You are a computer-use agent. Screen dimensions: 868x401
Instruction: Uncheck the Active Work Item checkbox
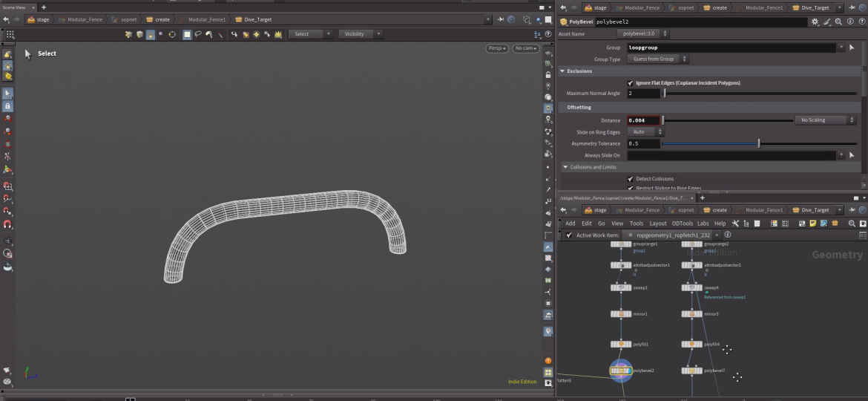pos(569,235)
